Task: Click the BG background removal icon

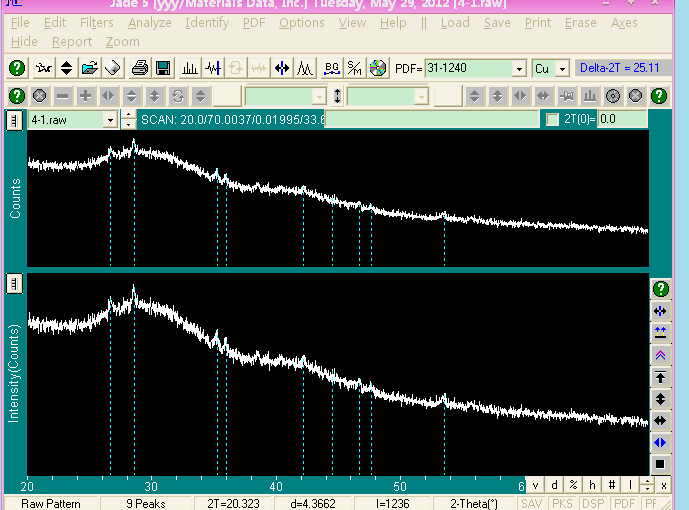Action: 331,68
